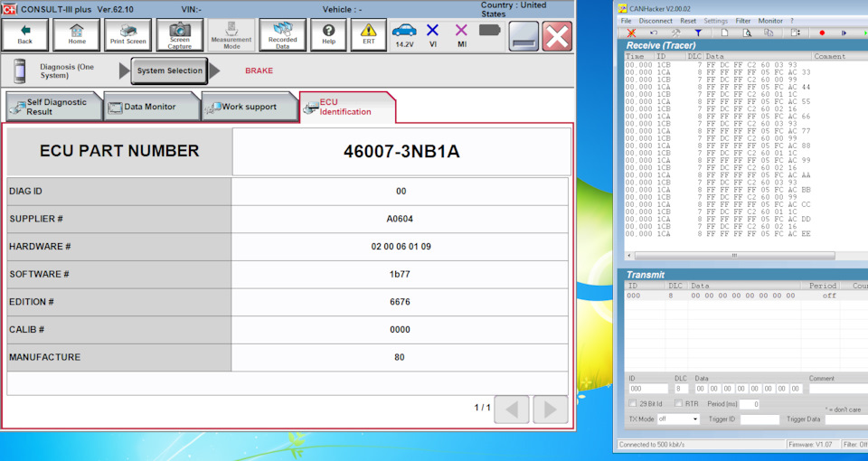Take a Screen Capture with camera icon
868x461 pixels.
tap(179, 34)
